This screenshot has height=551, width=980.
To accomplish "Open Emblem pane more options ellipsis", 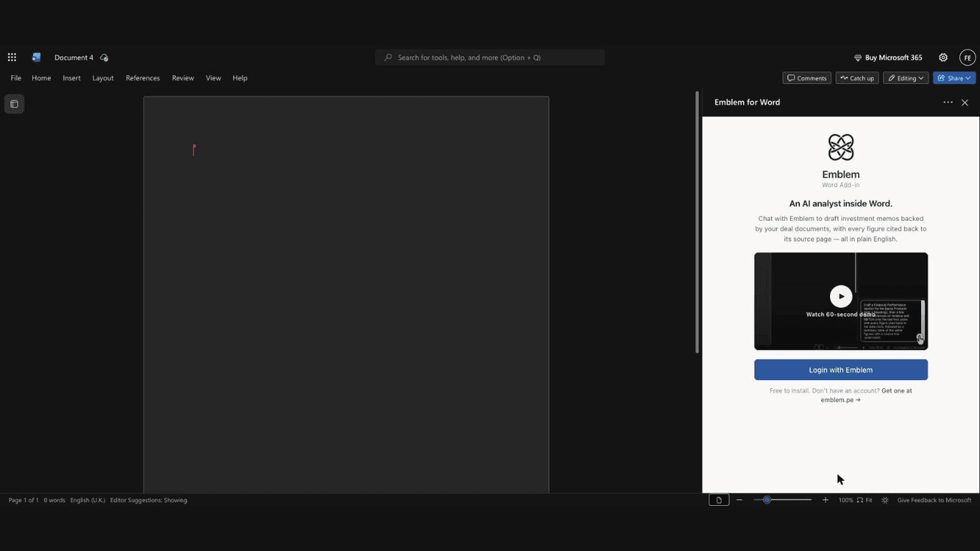I will pyautogui.click(x=948, y=103).
